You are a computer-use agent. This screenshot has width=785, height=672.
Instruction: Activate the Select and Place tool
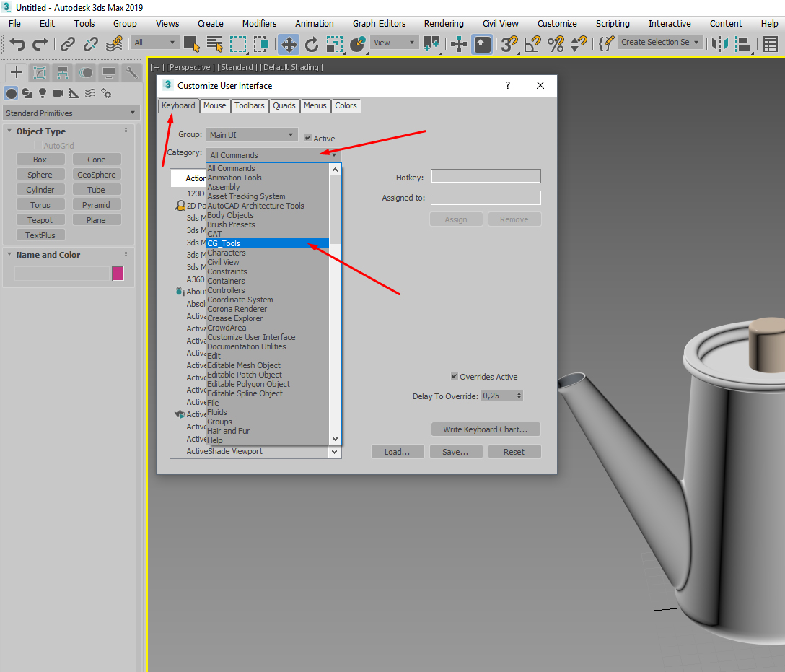pos(357,44)
